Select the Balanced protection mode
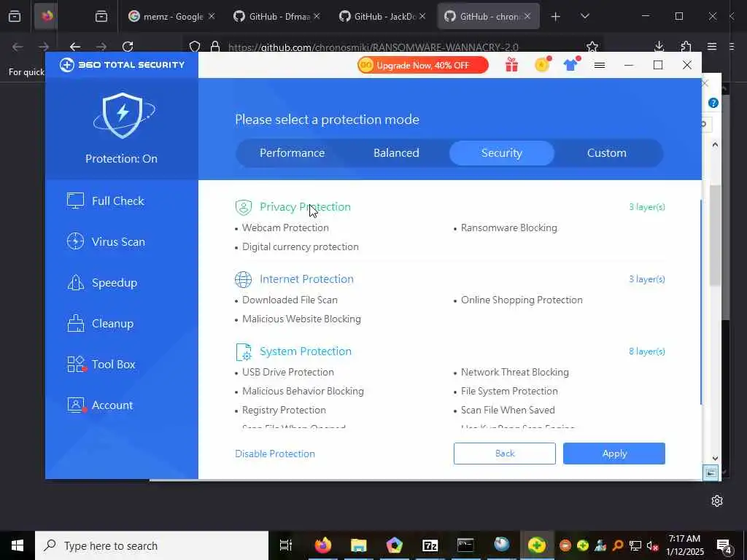747x560 pixels. pyautogui.click(x=396, y=153)
